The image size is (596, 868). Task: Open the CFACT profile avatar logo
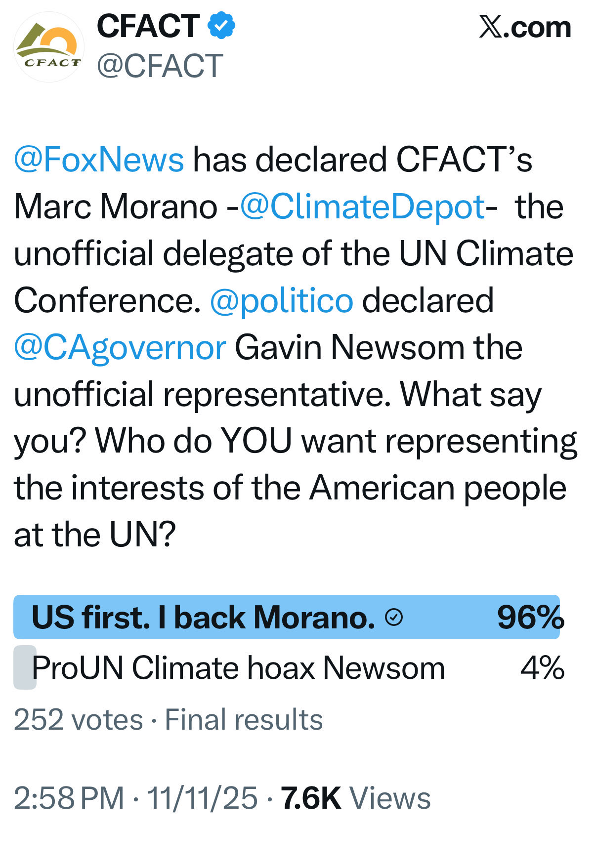(48, 47)
